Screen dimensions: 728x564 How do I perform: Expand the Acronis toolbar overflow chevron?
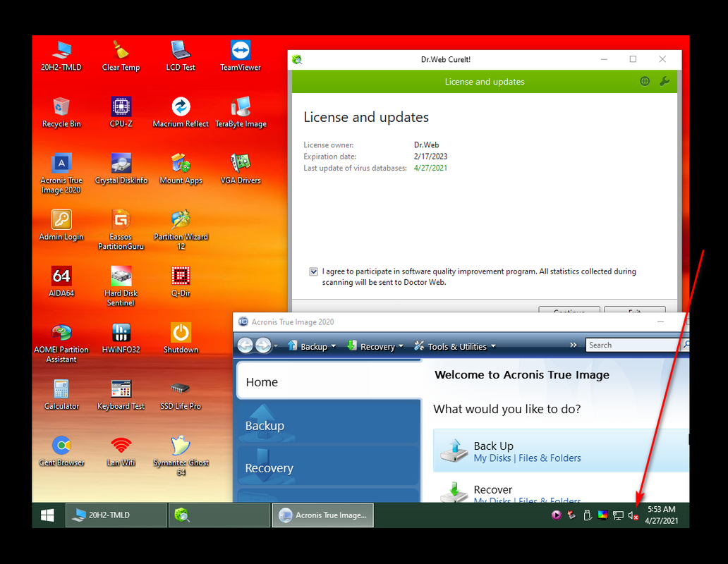[573, 345]
